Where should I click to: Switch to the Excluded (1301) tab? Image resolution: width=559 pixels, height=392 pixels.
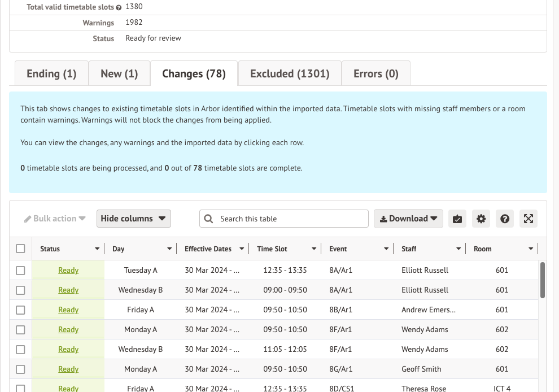[x=290, y=73]
